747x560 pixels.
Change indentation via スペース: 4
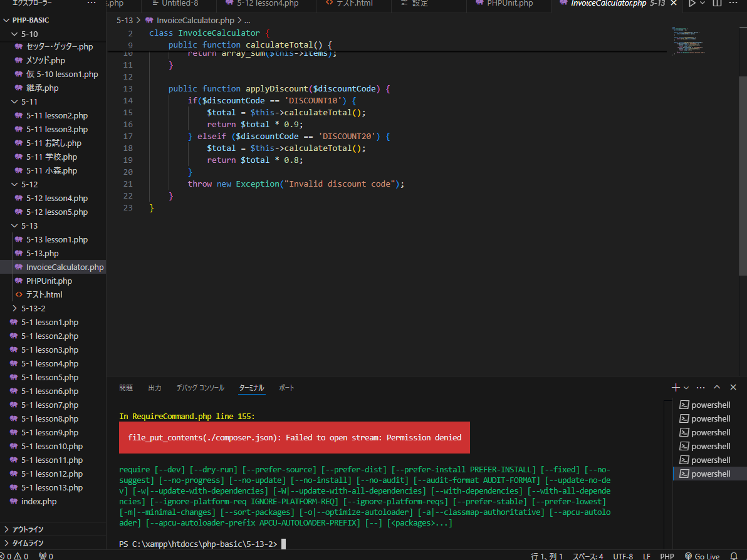click(587, 556)
